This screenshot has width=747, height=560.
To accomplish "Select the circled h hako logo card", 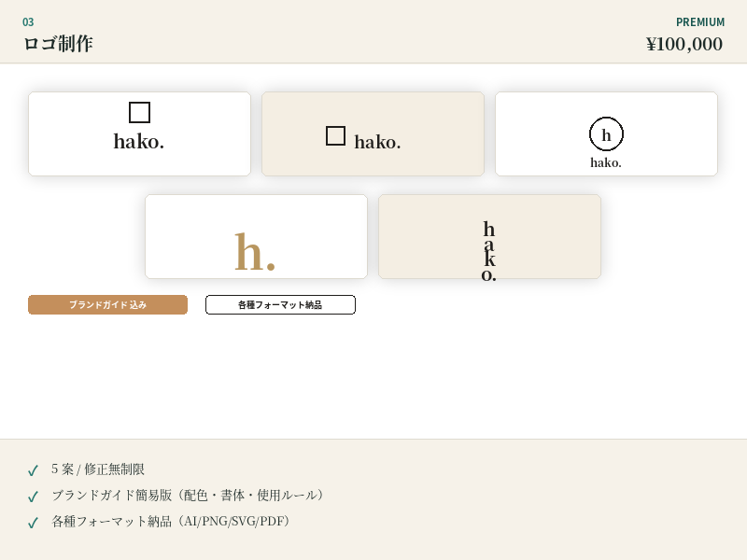I will coord(606,133).
